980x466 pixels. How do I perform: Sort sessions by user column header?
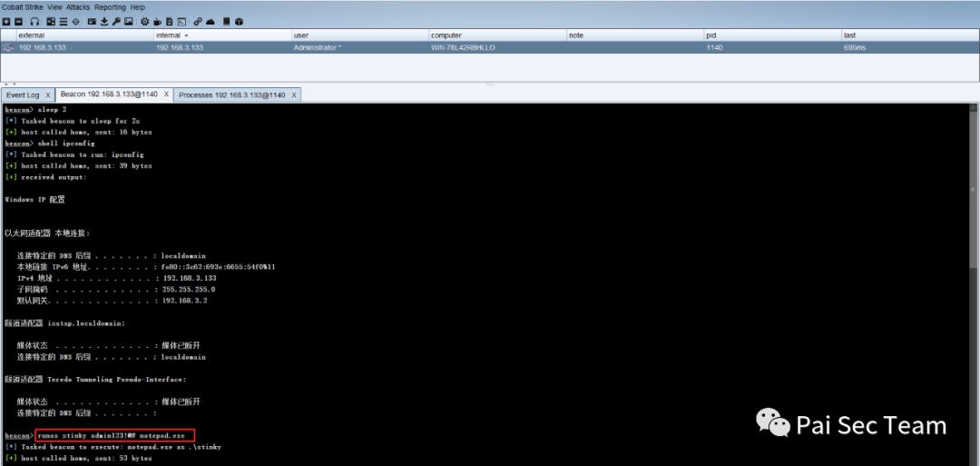point(360,35)
